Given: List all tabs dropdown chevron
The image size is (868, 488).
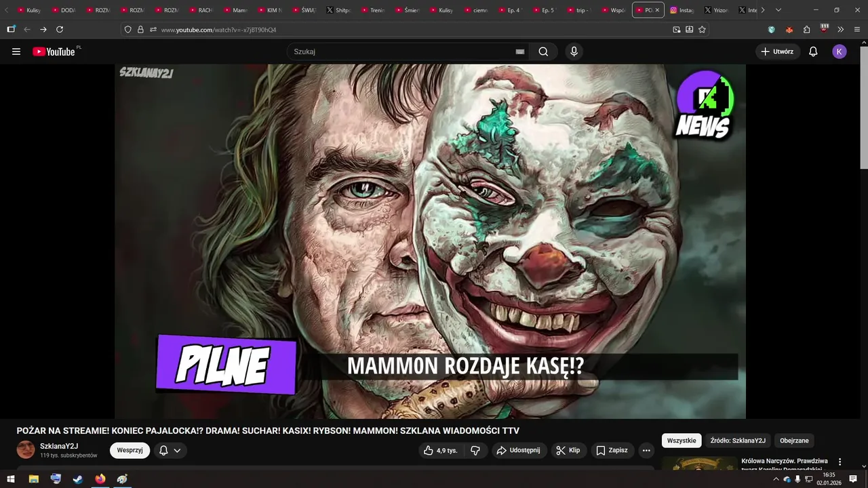Looking at the screenshot, I should 778,10.
